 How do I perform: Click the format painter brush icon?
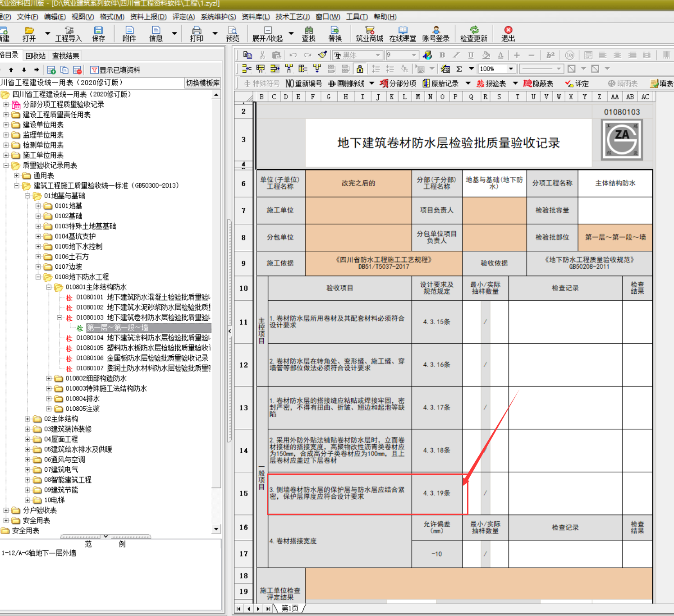coord(322,55)
